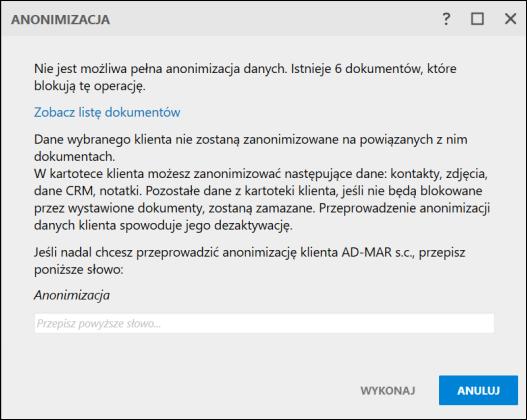The height and width of the screenshot is (420, 527).
Task: Click the "Dane wybranego klienta" paragraph
Action: pos(250,148)
